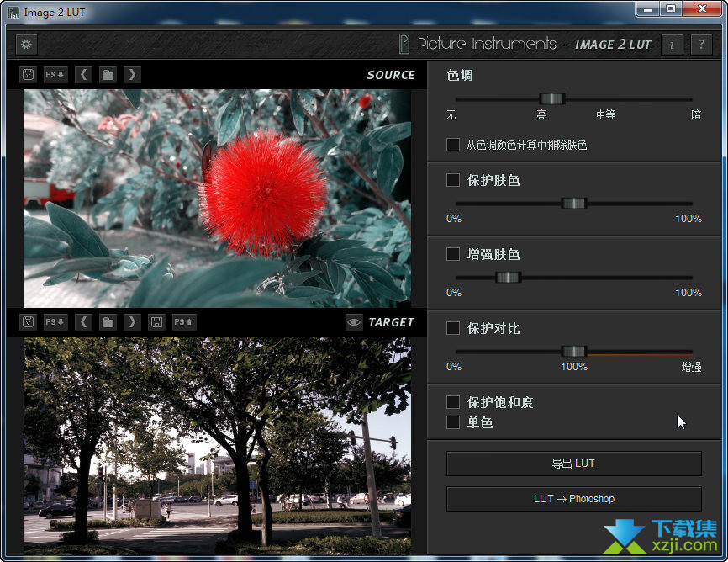Import target image from Photoshop (PS down)
Screen dimensions: 728x562
pos(55,321)
